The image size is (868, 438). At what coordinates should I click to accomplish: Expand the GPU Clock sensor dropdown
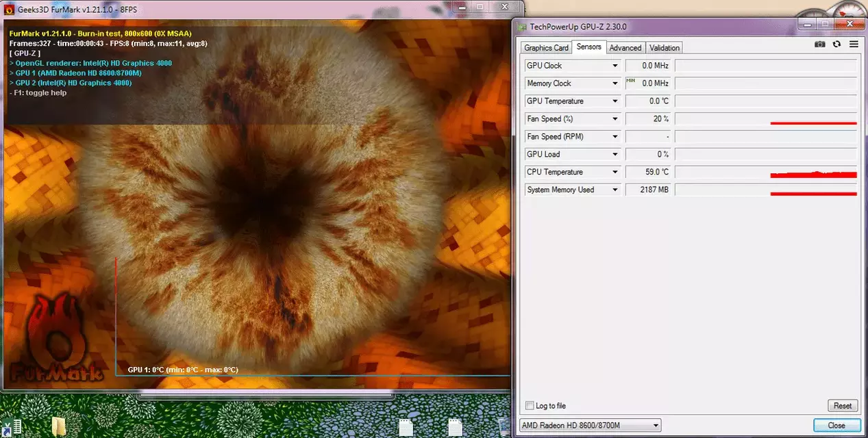coord(615,66)
